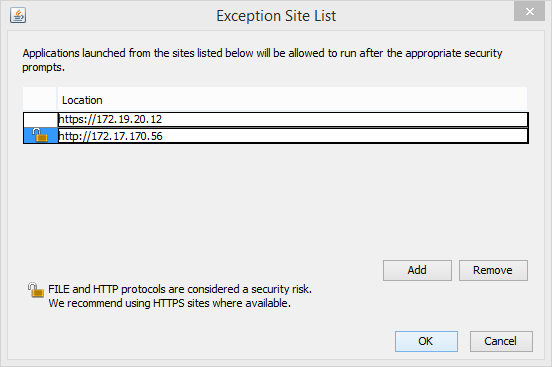Remove the selected site with Remove button
Viewport: 552px width, 367px height.
coord(493,270)
